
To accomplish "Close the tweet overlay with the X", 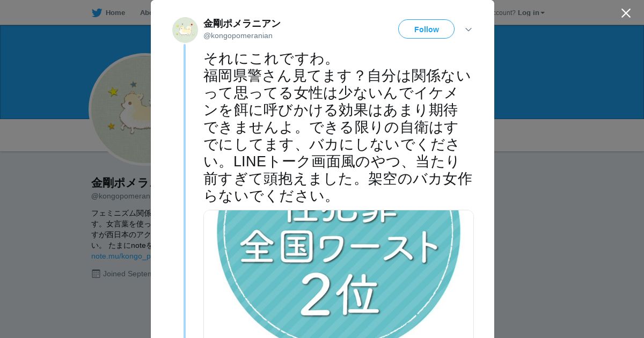I will click(x=626, y=13).
